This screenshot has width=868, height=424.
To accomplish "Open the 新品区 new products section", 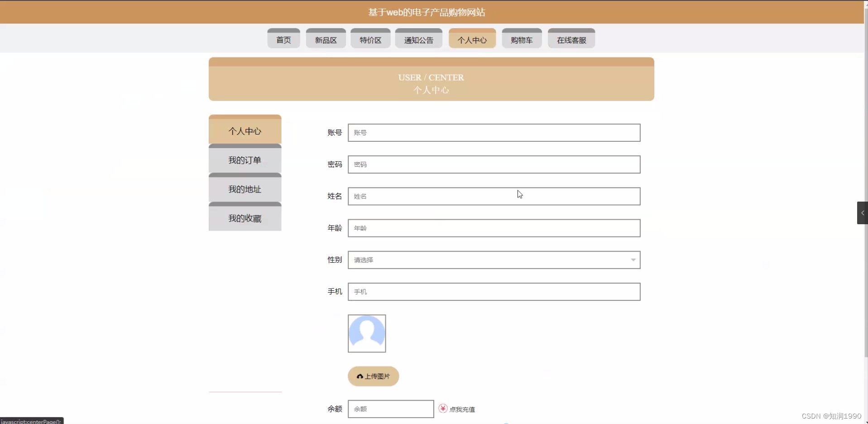I will (x=326, y=40).
